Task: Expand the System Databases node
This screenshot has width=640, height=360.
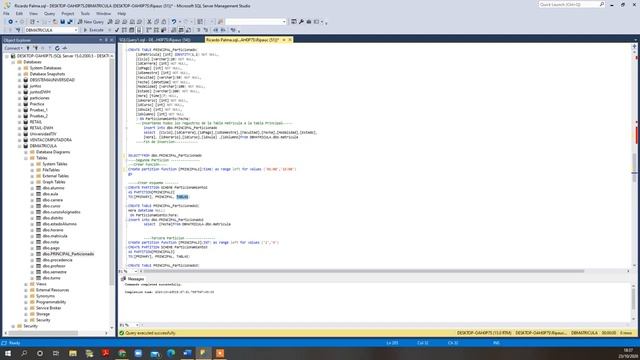Action: pos(20,68)
